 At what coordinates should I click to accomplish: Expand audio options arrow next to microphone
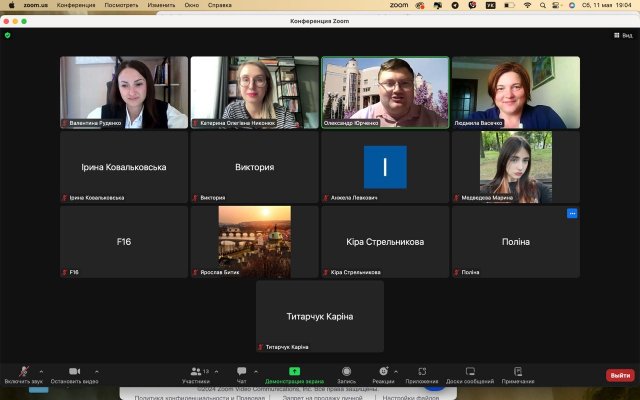(x=41, y=370)
